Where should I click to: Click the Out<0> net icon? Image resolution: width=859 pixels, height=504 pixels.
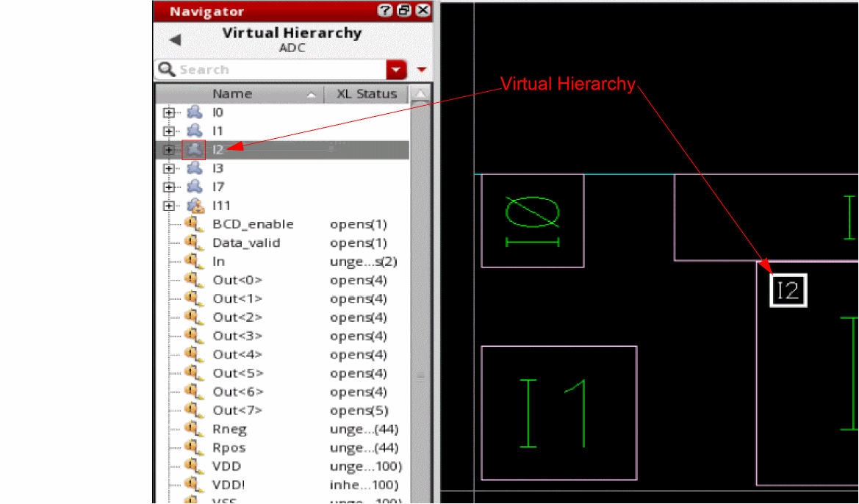coord(193,279)
